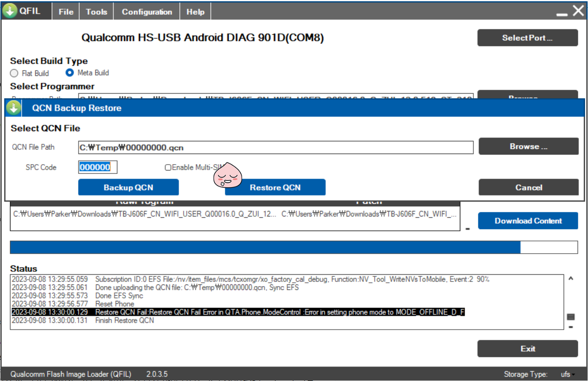Cancel the QCN Backup Restore dialog

click(529, 187)
